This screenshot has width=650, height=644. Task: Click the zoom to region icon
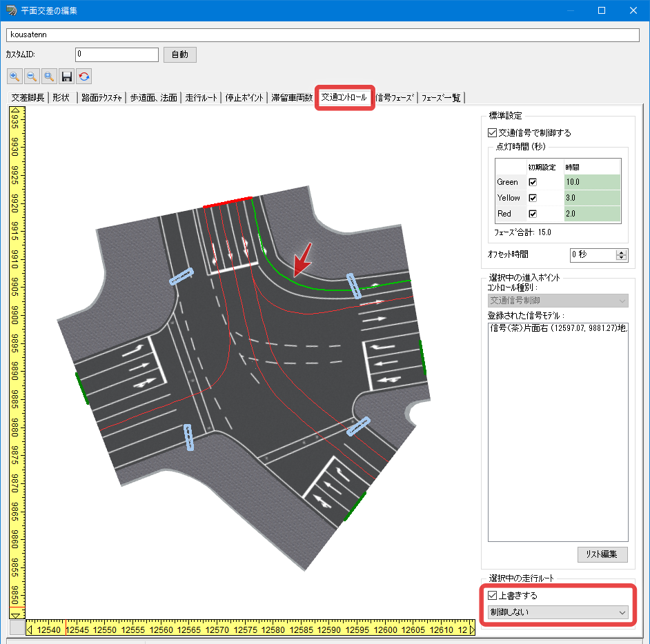coord(49,77)
